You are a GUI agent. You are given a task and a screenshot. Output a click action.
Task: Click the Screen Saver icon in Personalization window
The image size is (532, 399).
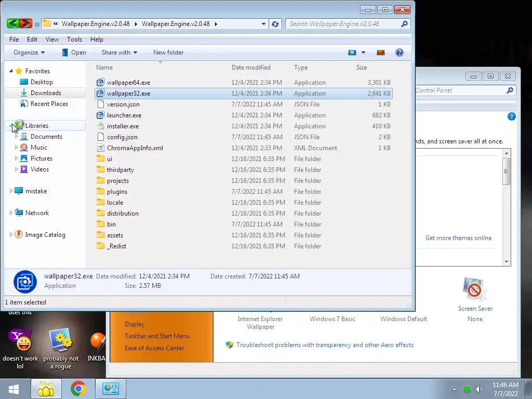coord(475,289)
